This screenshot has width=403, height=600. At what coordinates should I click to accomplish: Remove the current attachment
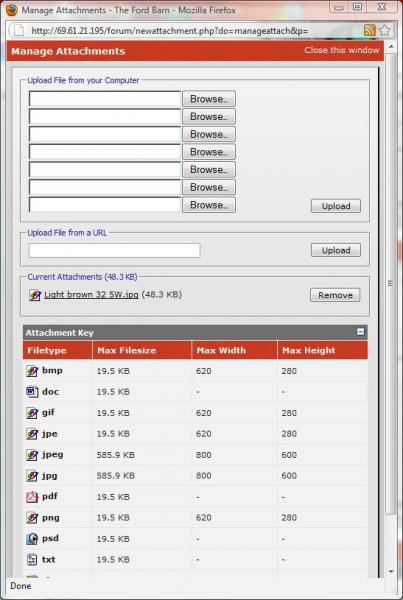335,295
